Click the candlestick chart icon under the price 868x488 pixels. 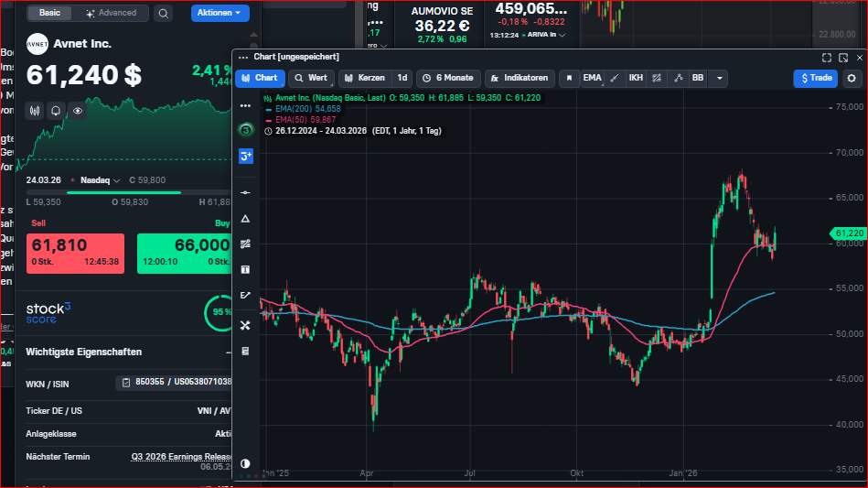click(35, 111)
